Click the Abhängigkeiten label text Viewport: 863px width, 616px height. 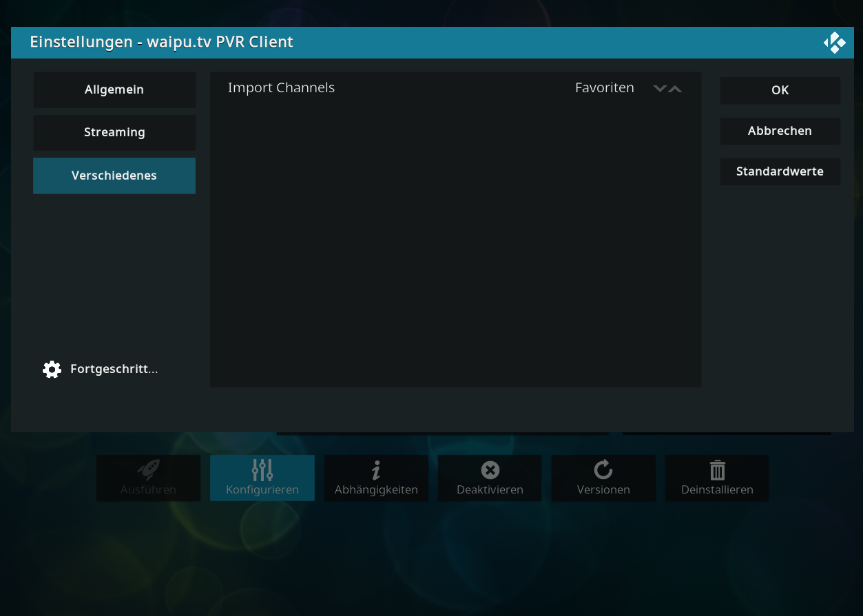coord(376,490)
